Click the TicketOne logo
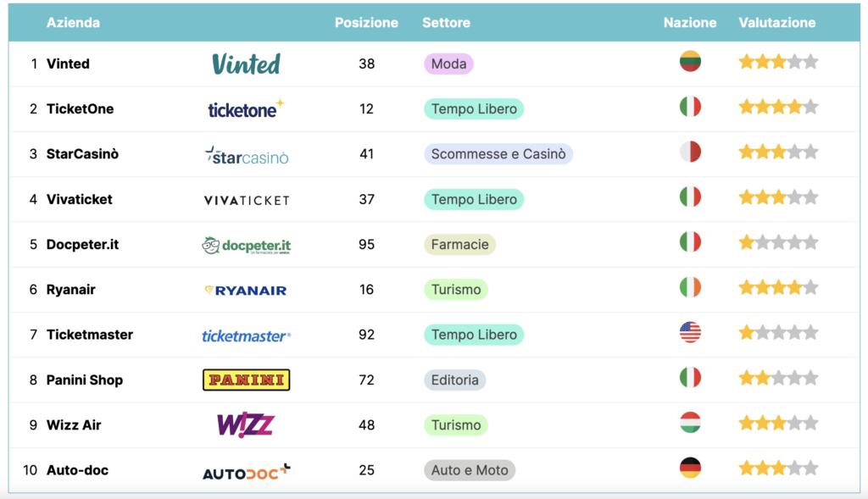Screen dimensions: 868x499 click(246, 109)
